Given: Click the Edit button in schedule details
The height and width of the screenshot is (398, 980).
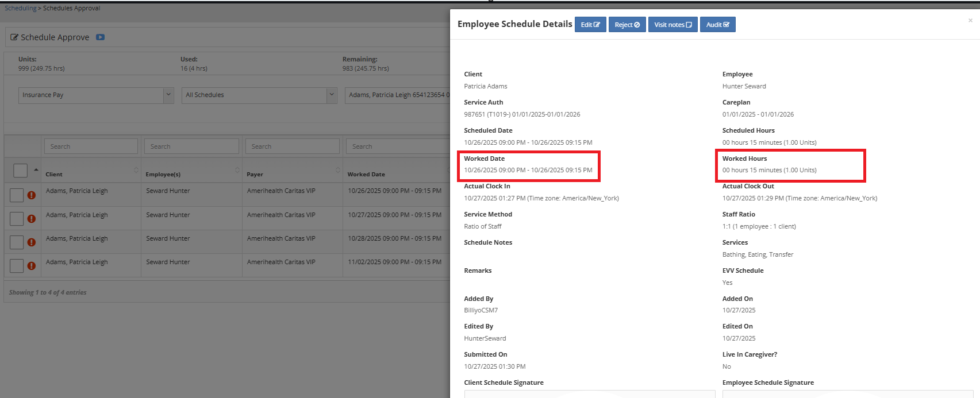Looking at the screenshot, I should click(590, 25).
